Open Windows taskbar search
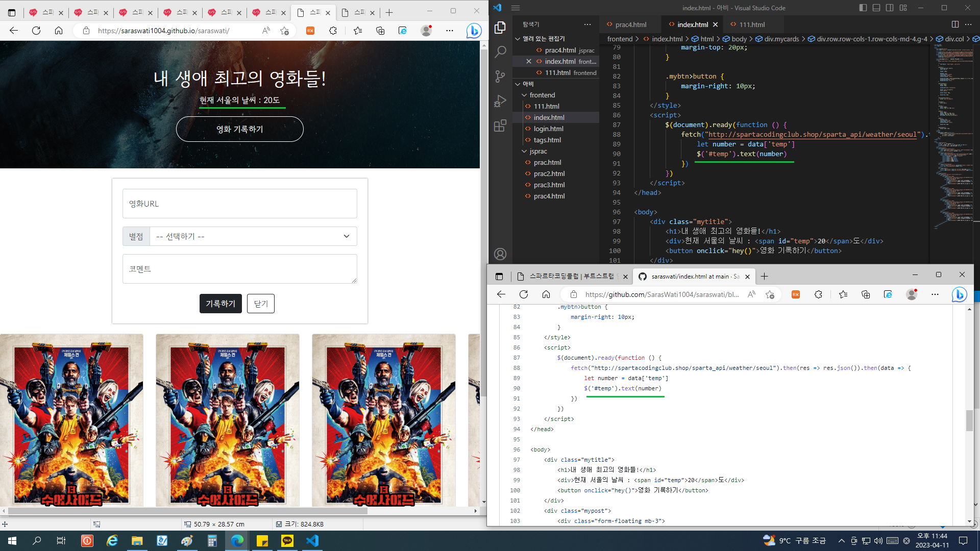The image size is (980, 551). pyautogui.click(x=37, y=541)
